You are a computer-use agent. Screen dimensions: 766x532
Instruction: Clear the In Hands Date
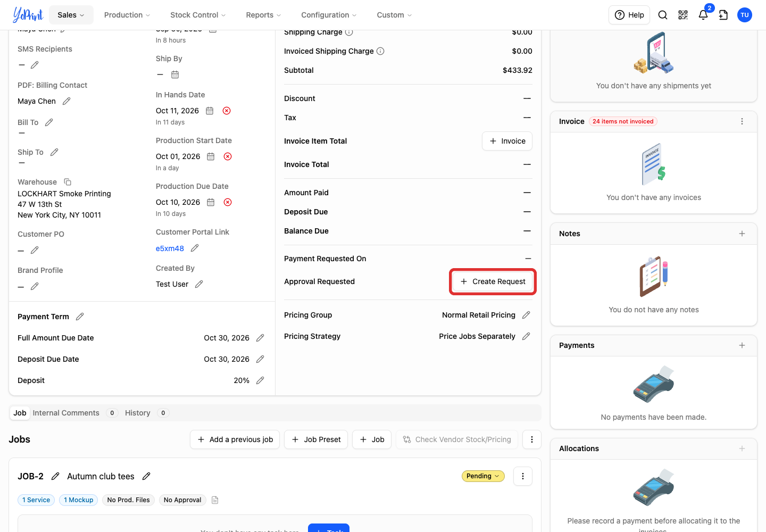(x=227, y=111)
